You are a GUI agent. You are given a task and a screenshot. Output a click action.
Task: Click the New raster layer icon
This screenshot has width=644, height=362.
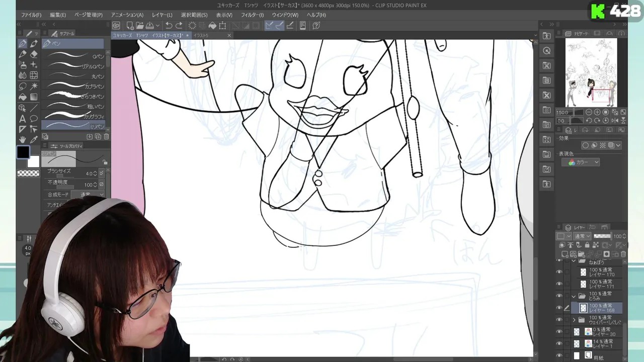point(565,254)
